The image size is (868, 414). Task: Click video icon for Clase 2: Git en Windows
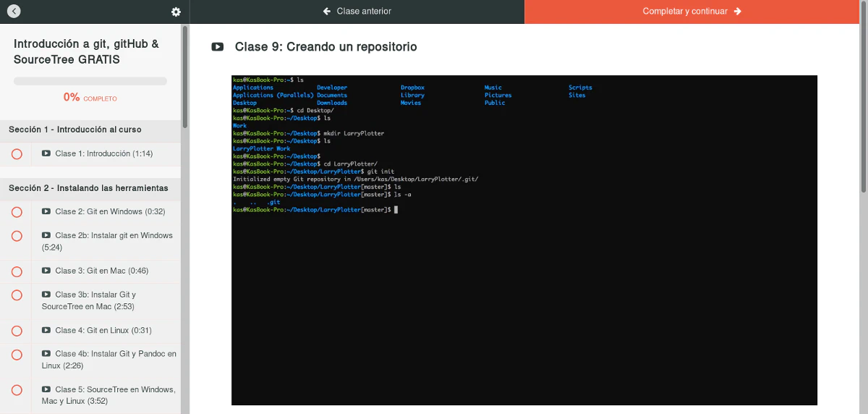click(46, 212)
